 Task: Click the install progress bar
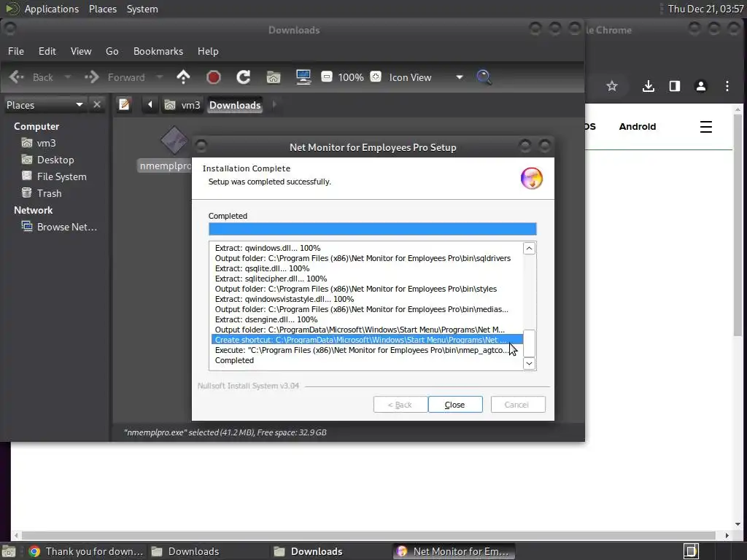click(372, 228)
